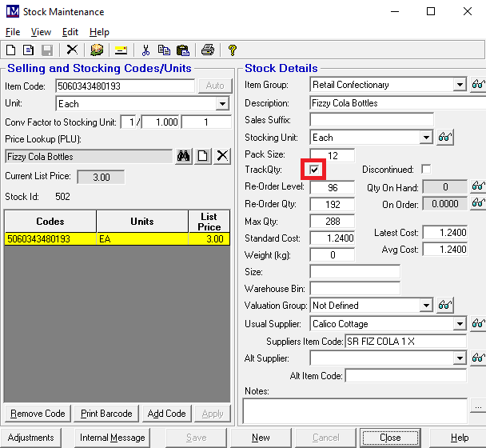This screenshot has width=486, height=448.
Task: Open the Stocking Unit dropdown
Action: (x=426, y=138)
